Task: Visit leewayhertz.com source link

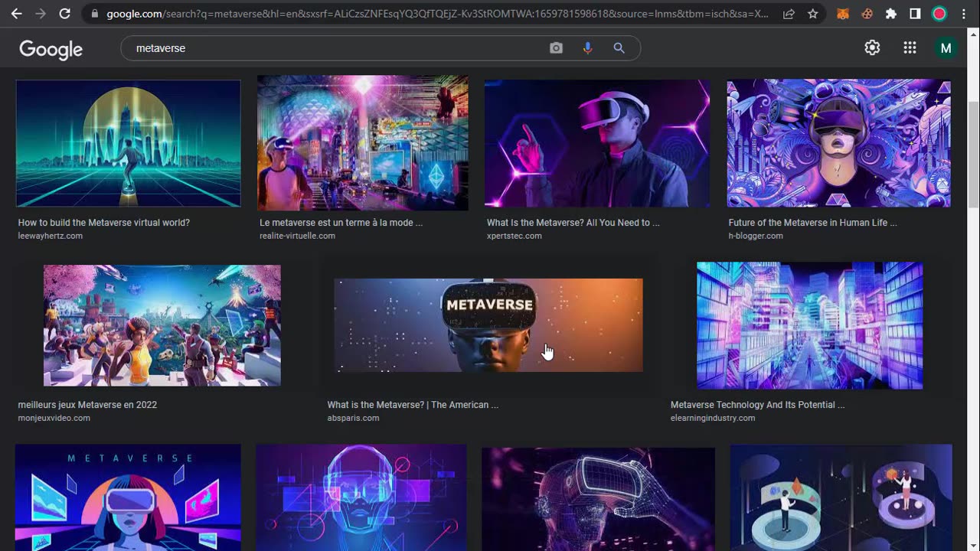Action: [x=51, y=236]
